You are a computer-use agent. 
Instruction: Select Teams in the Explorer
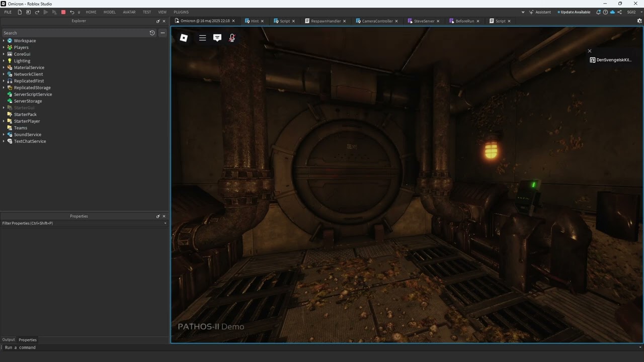click(21, 128)
